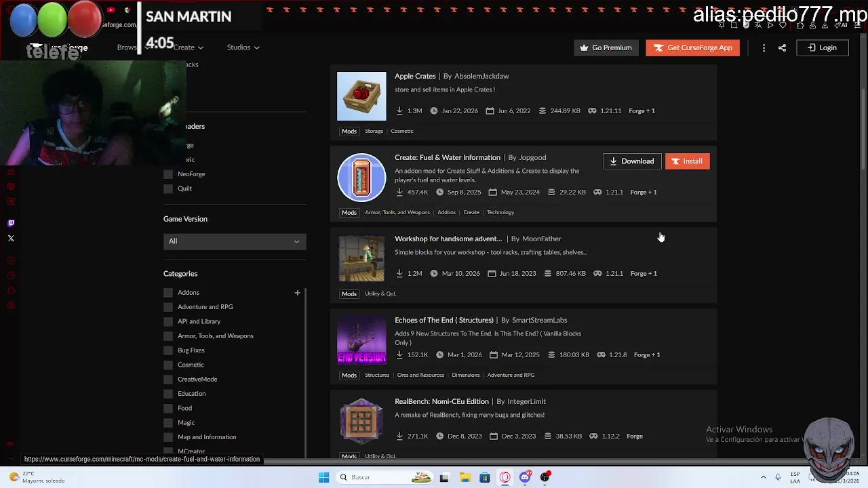The width and height of the screenshot is (868, 488).
Task: Enable the NeoForge mod loader checkbox
Action: tap(168, 174)
